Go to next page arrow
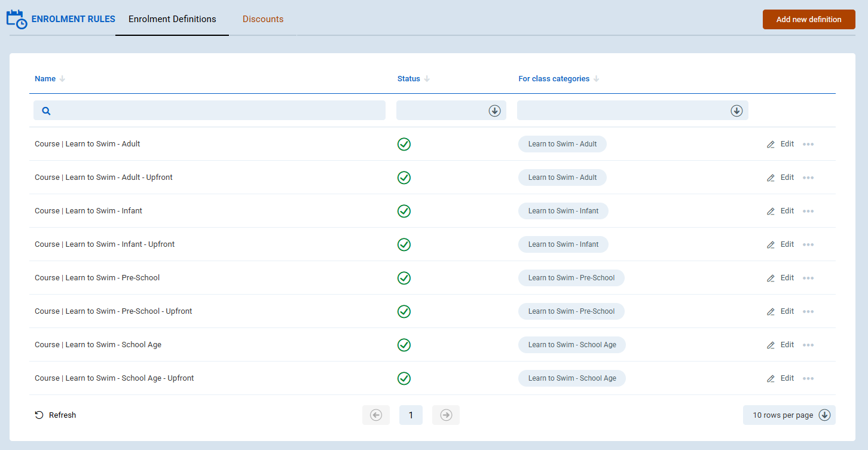Image resolution: width=868 pixels, height=450 pixels. [446, 415]
